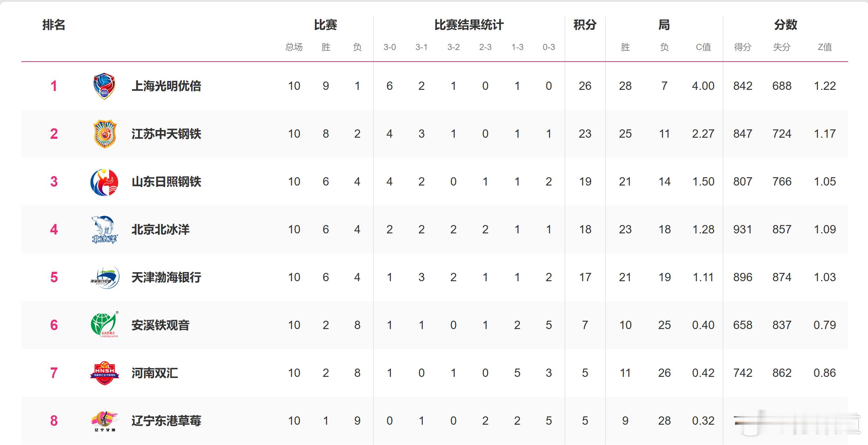Click the 得分 points scored sub-header
Screen dimensions: 868x445
tap(743, 47)
